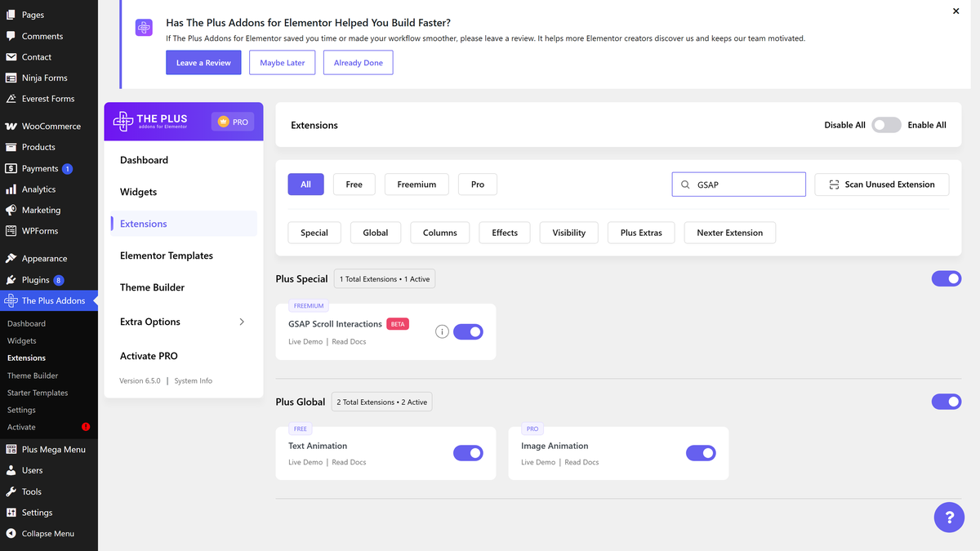Click the search magnifier icon in GSAP field
The image size is (980, 551).
coord(685,184)
